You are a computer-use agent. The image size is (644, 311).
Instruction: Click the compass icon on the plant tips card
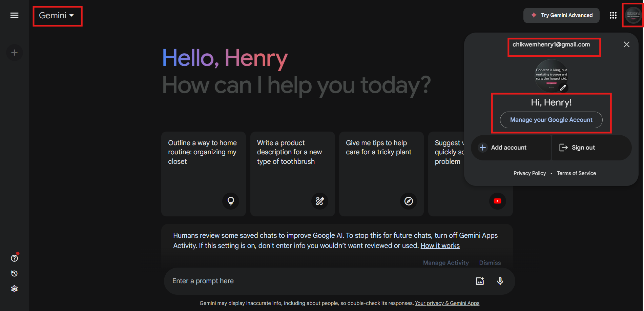click(409, 201)
